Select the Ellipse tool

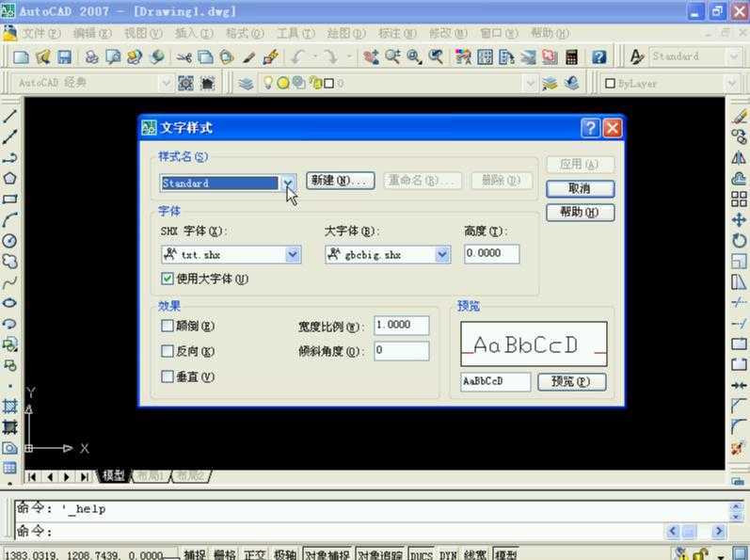10,303
